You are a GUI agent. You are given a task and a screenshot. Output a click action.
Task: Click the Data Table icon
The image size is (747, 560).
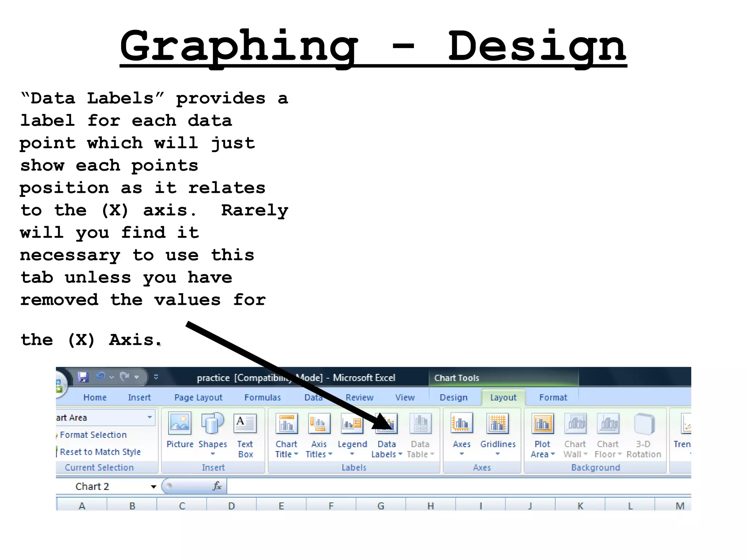[420, 424]
